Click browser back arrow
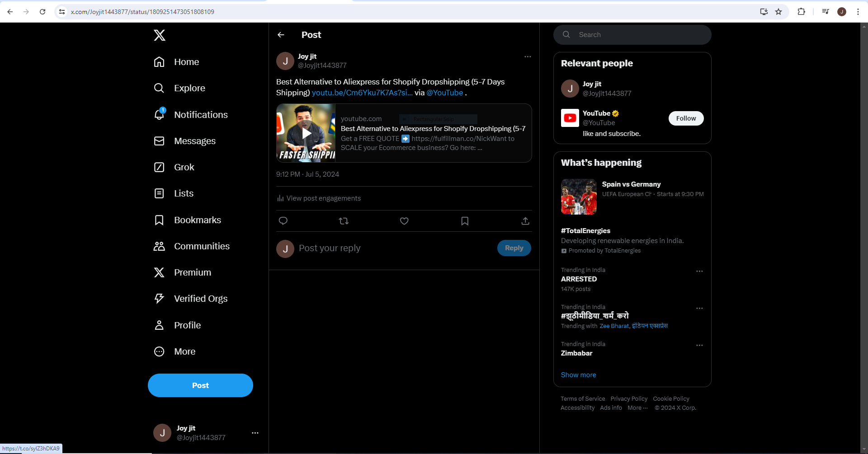This screenshot has width=868, height=454. coord(10,12)
